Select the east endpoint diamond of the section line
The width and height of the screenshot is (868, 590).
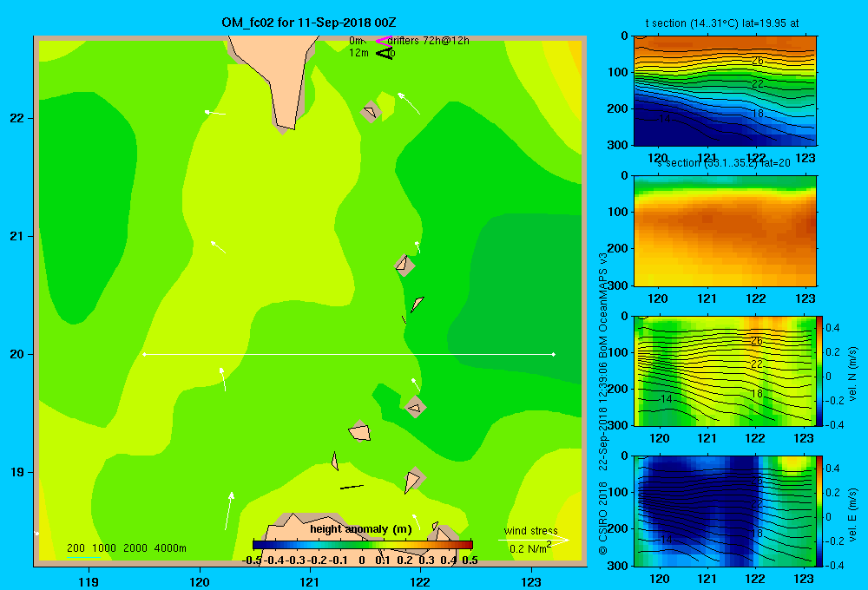553,354
